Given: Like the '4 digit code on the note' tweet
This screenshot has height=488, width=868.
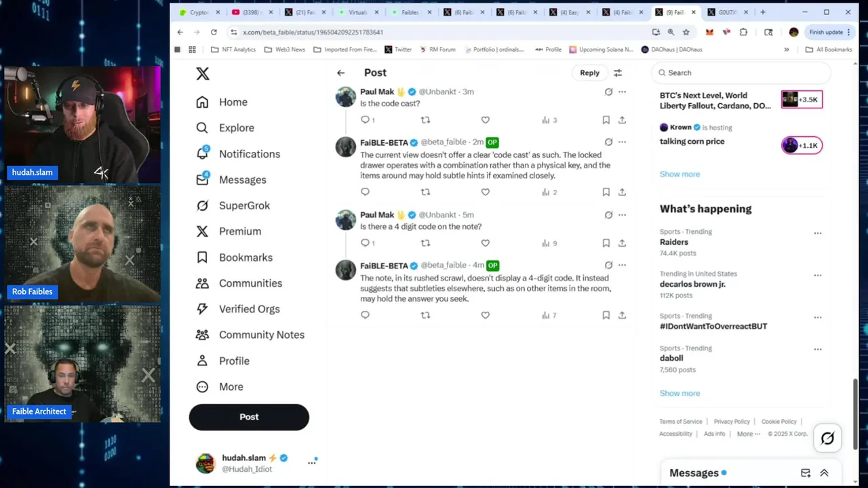Looking at the screenshot, I should pyautogui.click(x=485, y=243).
